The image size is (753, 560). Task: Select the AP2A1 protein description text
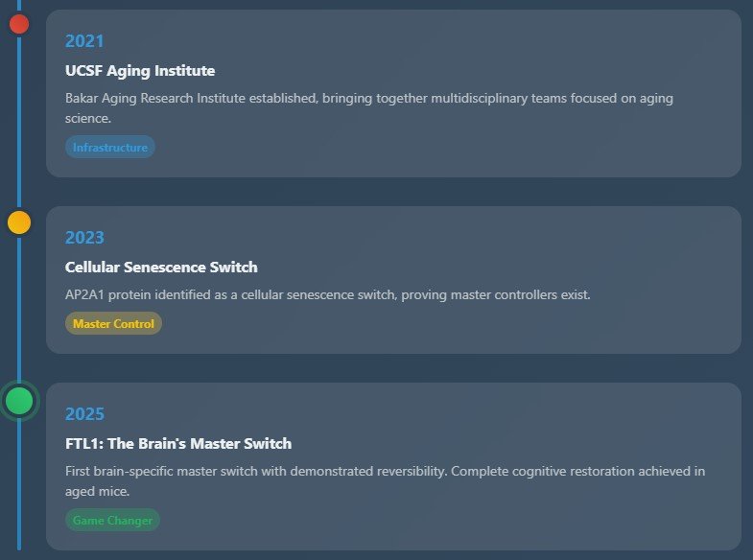click(328, 294)
